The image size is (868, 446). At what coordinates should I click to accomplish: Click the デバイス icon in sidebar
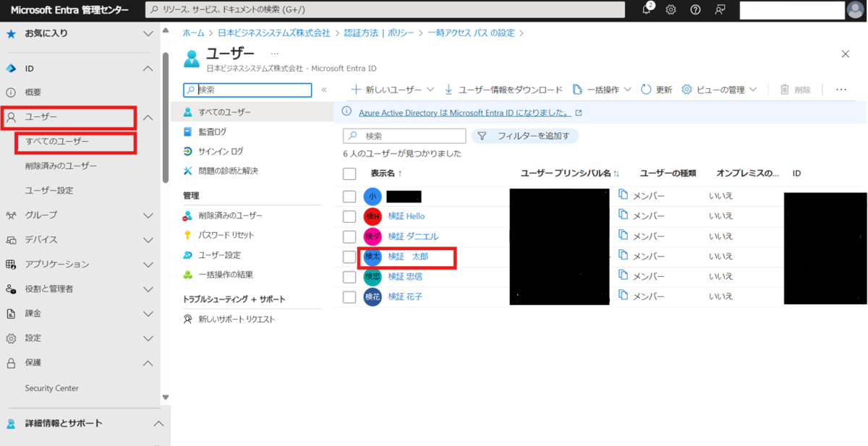11,240
